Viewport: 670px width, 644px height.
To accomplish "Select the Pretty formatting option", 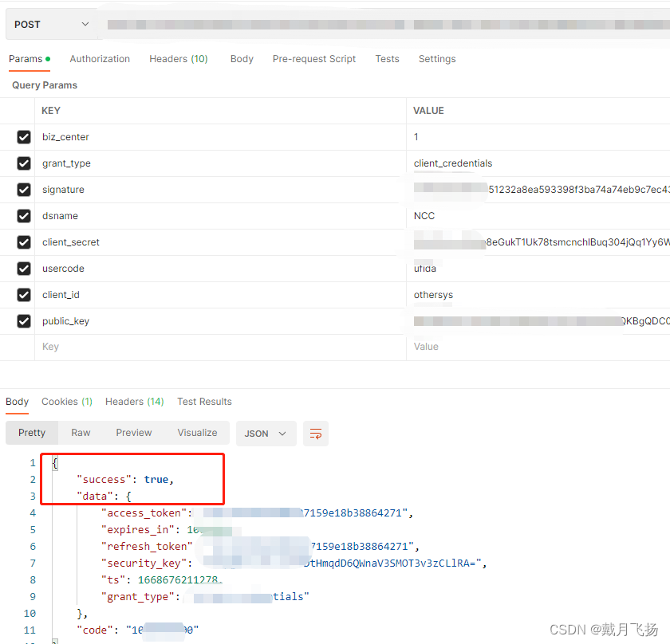I will 32,433.
